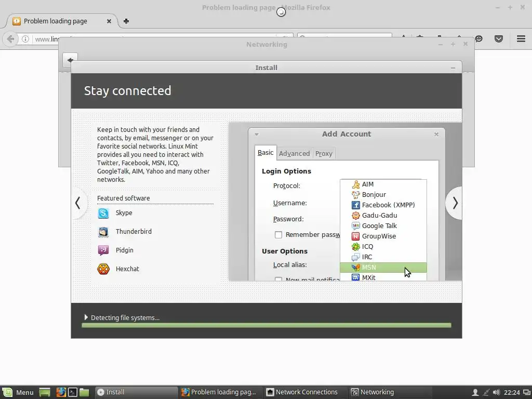Click the Thunderbird icon in Featured software
The height and width of the screenshot is (399, 532).
(103, 232)
